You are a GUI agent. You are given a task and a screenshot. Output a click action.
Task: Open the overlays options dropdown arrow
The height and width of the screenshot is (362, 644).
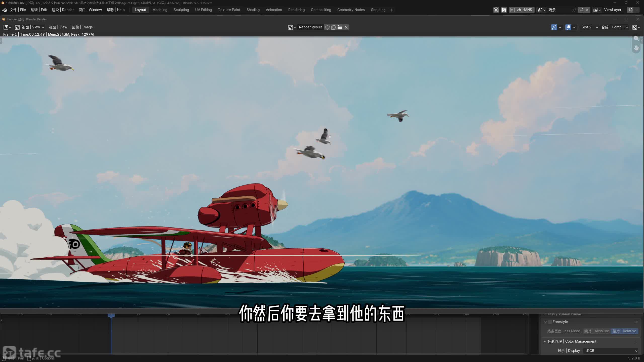tap(574, 27)
